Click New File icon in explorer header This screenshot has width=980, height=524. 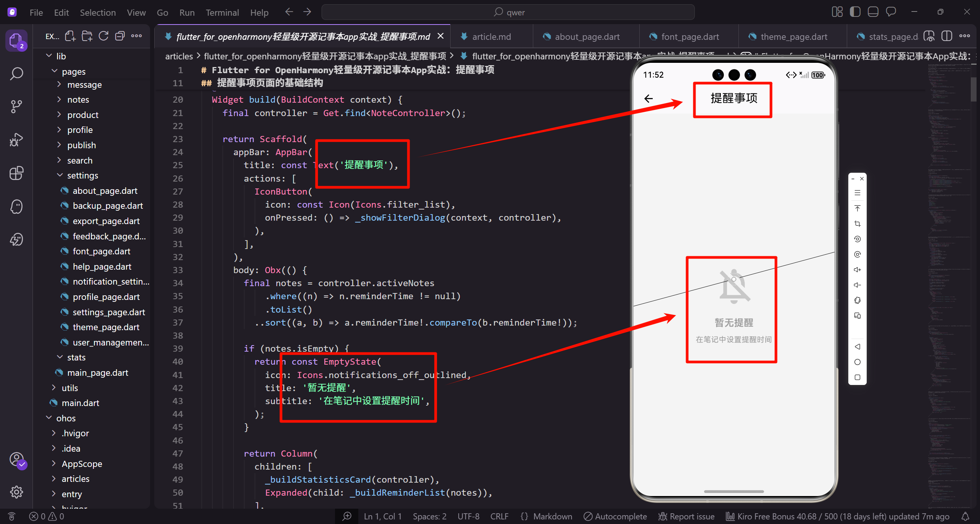pos(70,36)
